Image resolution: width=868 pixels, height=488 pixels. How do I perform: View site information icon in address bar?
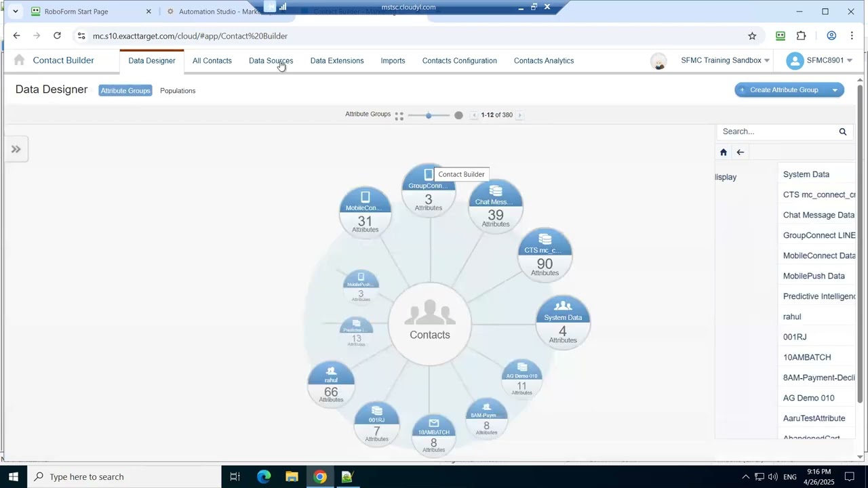(81, 36)
